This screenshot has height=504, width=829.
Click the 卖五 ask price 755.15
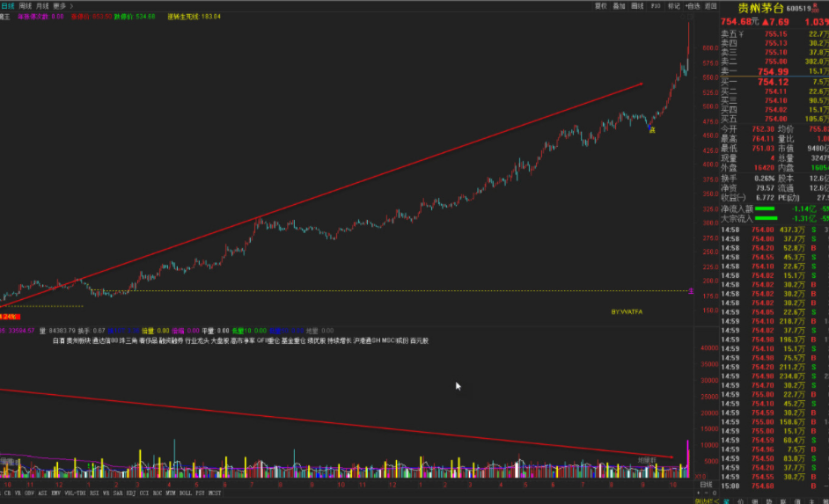pyautogui.click(x=775, y=33)
